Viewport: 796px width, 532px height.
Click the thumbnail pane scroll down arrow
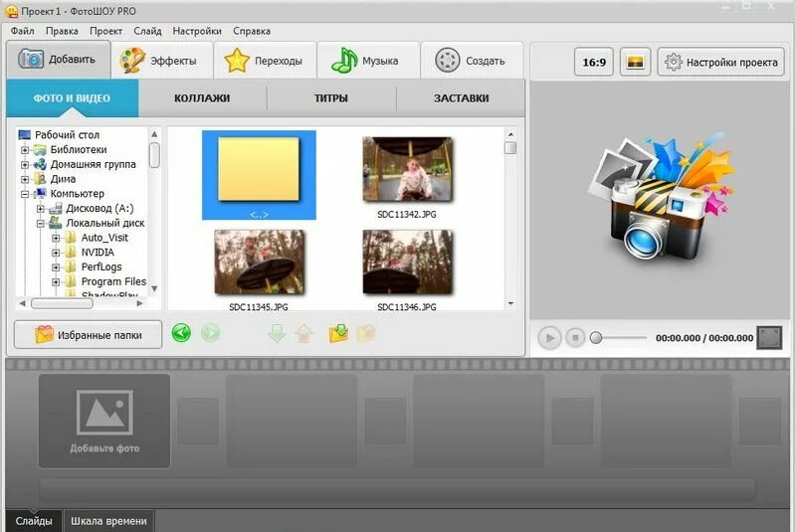[x=510, y=303]
